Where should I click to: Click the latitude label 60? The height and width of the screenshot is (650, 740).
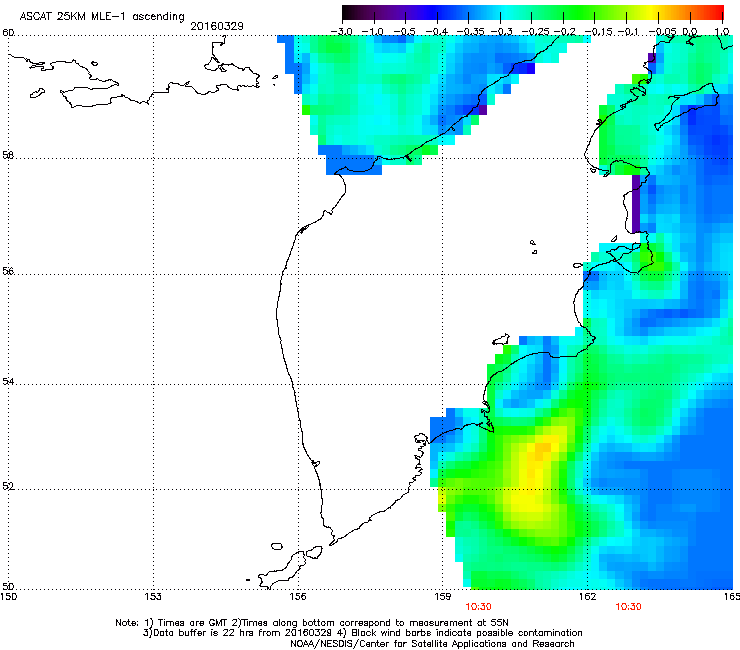(x=8, y=33)
